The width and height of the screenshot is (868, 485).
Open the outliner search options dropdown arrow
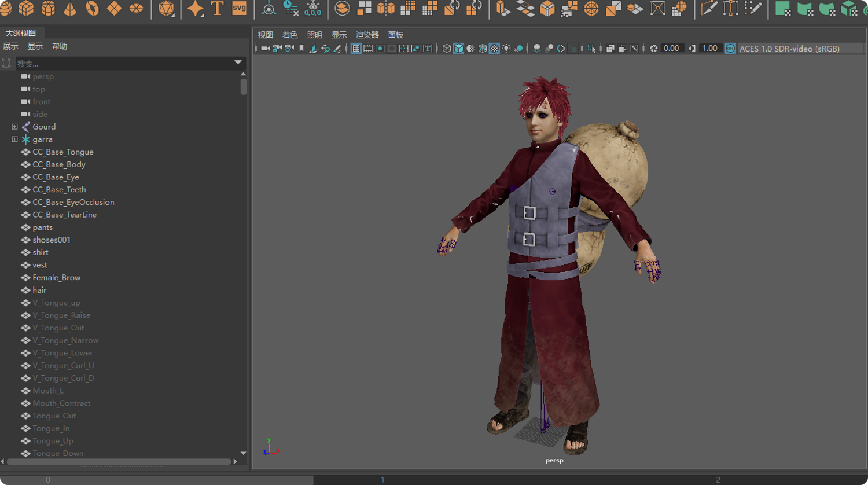[x=238, y=63]
